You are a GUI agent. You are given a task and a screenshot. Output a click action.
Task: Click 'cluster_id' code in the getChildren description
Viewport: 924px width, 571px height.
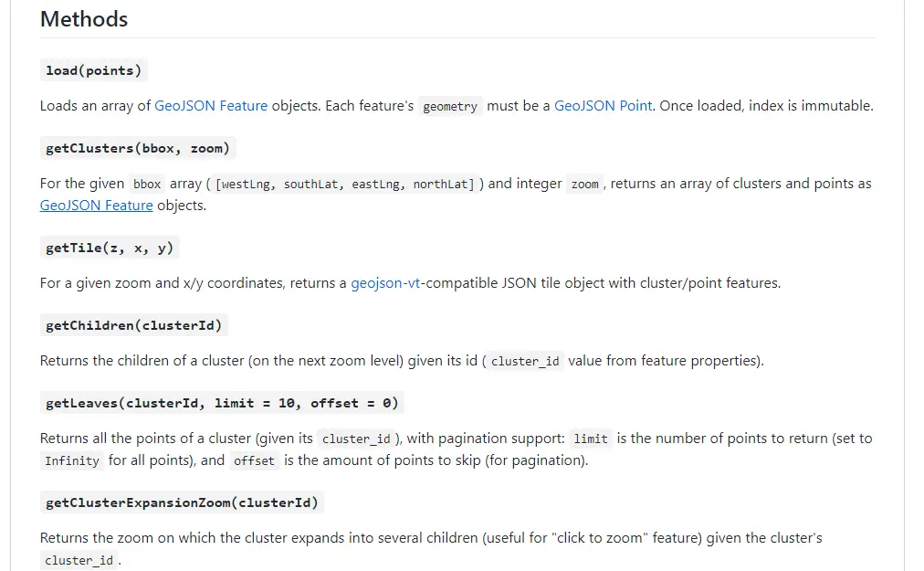click(x=525, y=362)
